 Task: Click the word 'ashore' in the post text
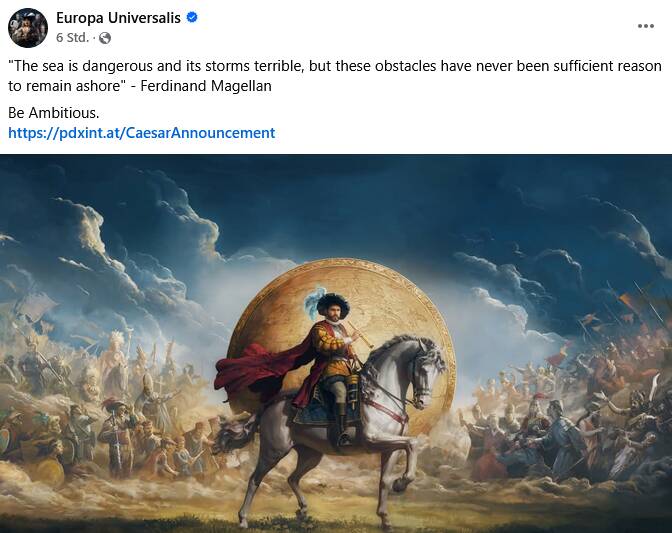(x=99, y=86)
